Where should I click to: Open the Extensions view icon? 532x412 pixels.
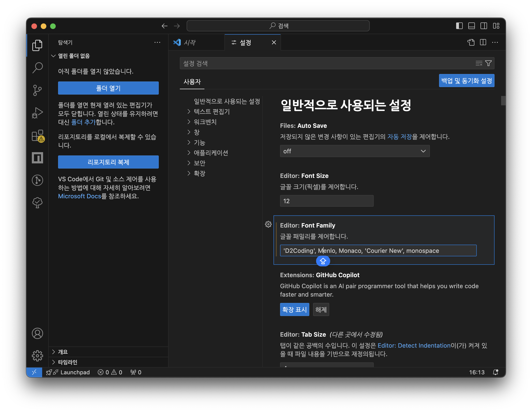tap(37, 136)
